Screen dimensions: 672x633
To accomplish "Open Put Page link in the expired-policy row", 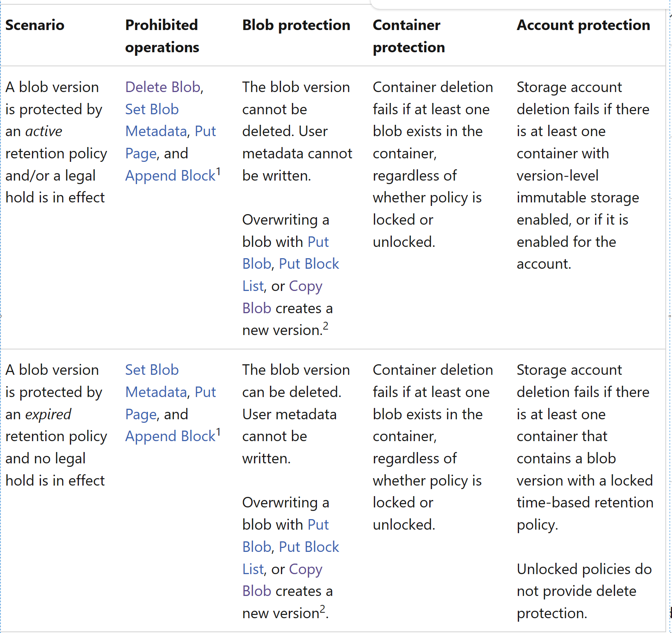I will (205, 392).
